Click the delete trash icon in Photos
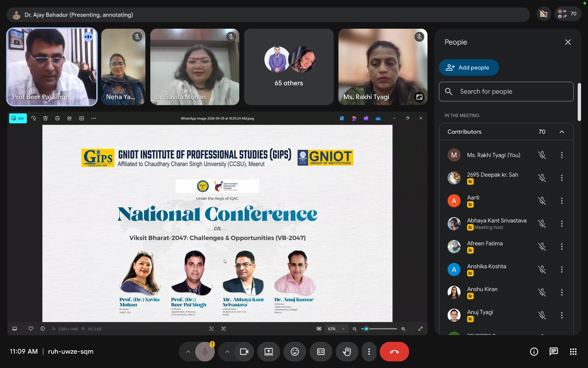The width and height of the screenshot is (588, 368). click(x=46, y=118)
